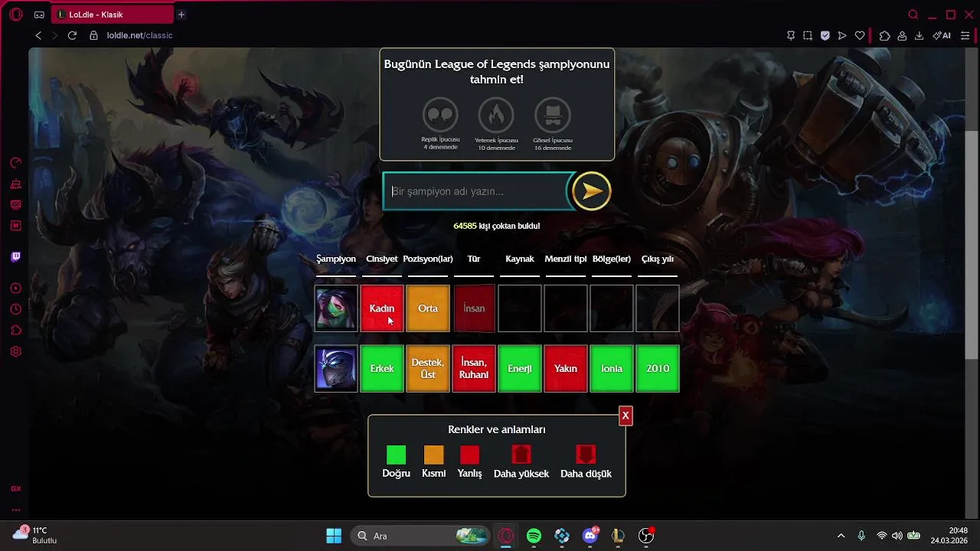This screenshot has height=551, width=980.
Task: Click the pin icon in address bar
Action: point(791,35)
